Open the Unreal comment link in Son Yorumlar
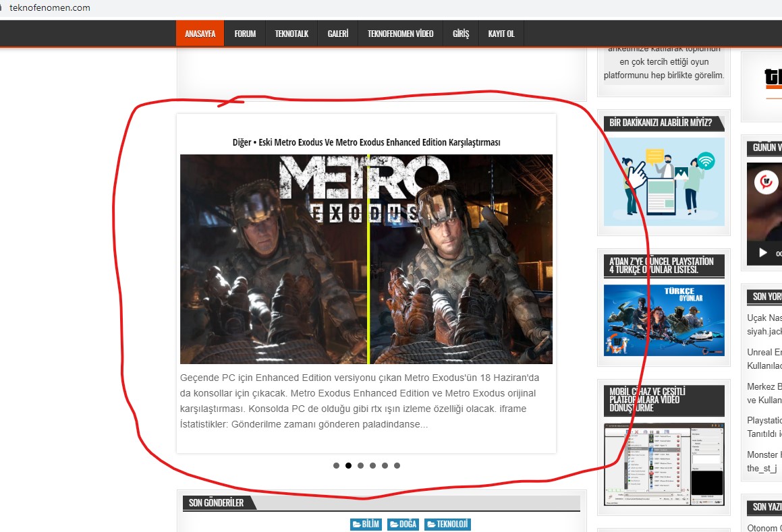The width and height of the screenshot is (782, 532). pos(764,359)
